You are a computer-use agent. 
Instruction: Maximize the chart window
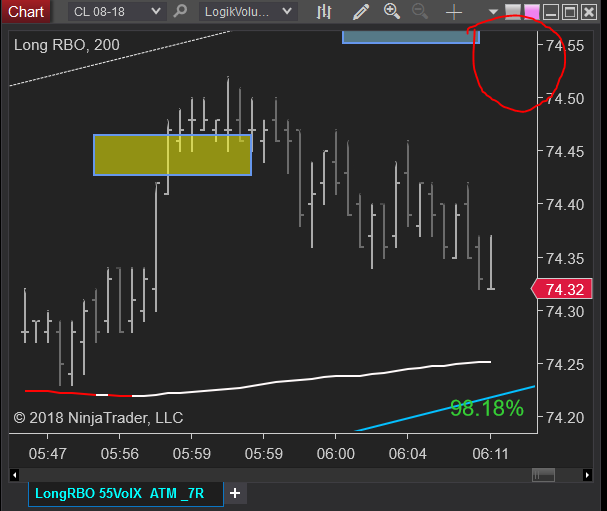coord(570,12)
